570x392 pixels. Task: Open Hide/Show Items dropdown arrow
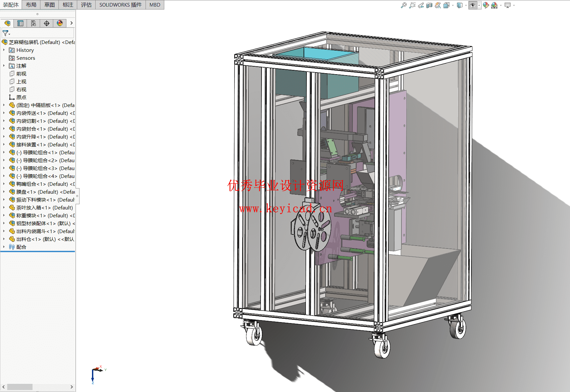tap(479, 5)
